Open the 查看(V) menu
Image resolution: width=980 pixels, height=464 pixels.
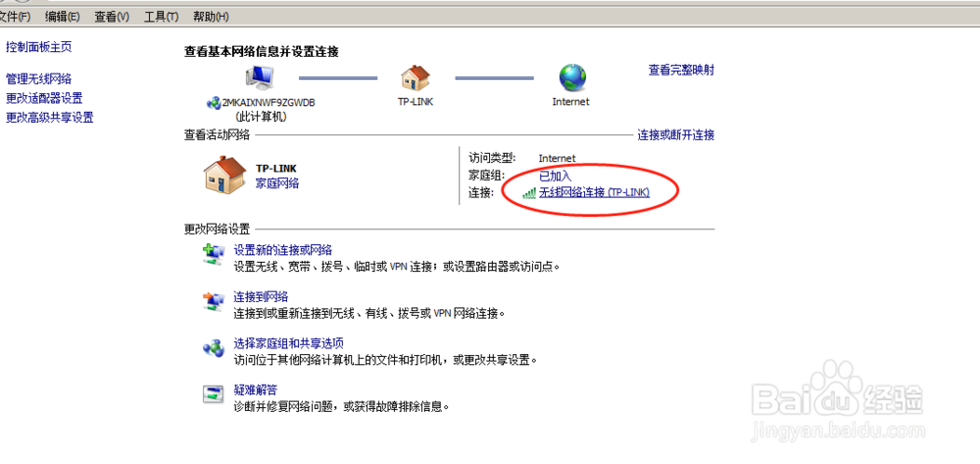112,17
